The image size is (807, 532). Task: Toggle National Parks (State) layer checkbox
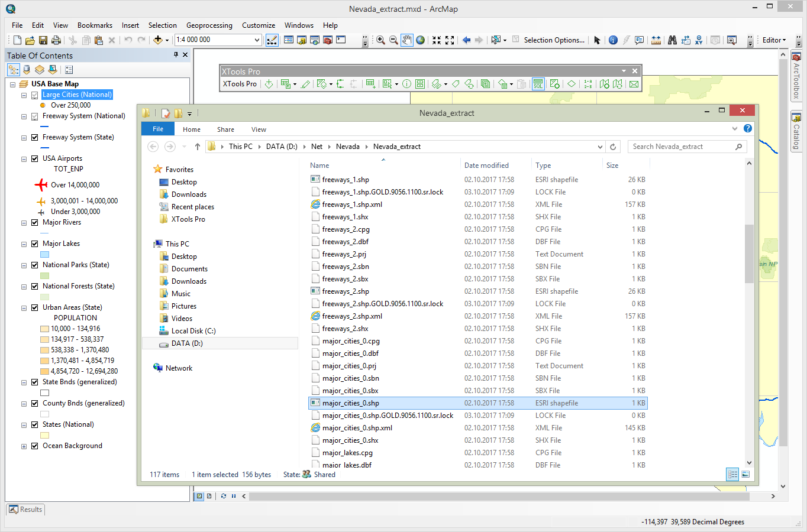tap(34, 265)
